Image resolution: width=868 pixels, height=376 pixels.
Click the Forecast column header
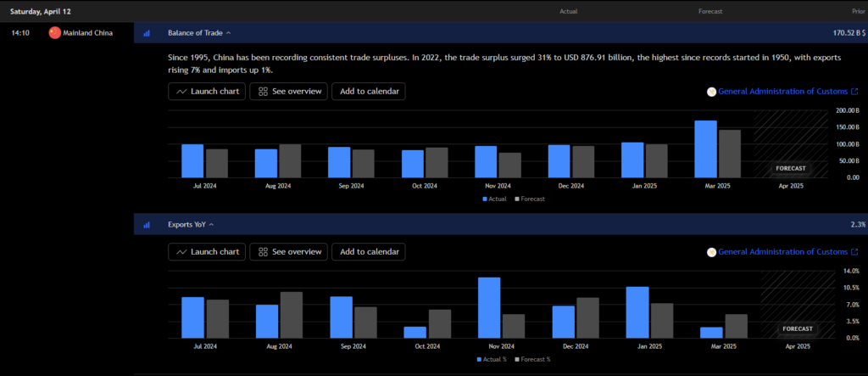tap(710, 11)
